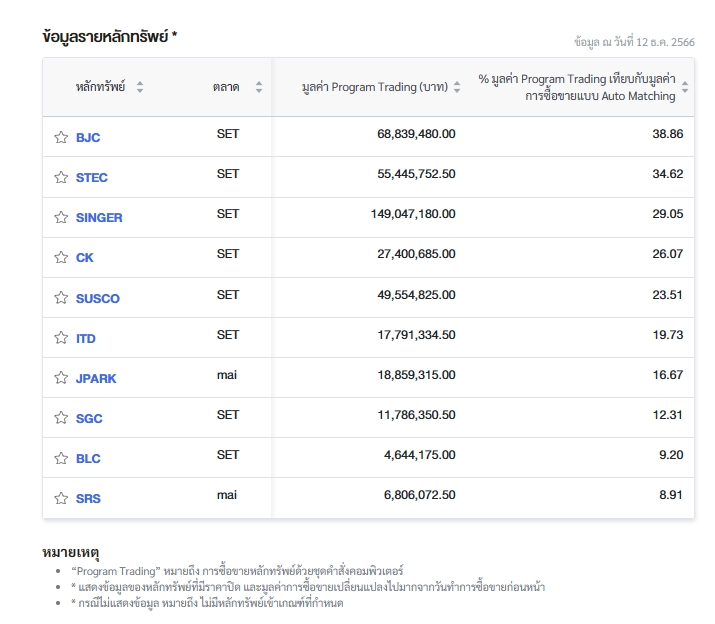Select the value 4,644,175.00
Image resolution: width=715 pixels, height=624 pixels.
point(420,455)
